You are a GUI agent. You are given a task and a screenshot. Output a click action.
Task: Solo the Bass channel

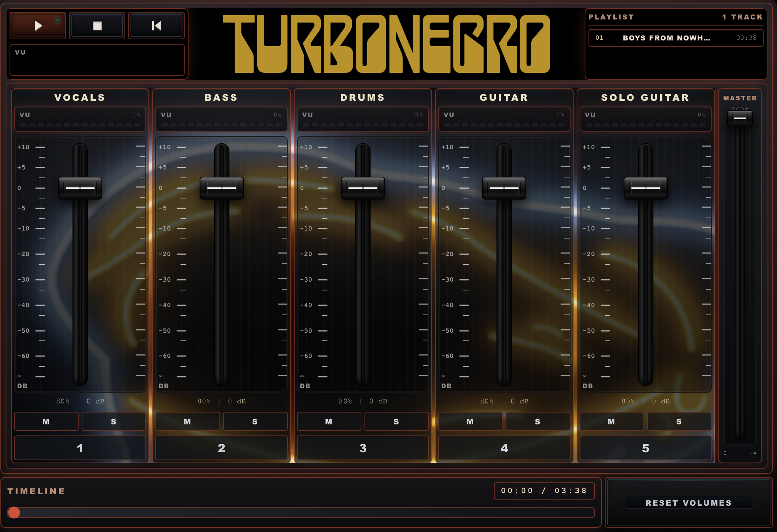(255, 422)
